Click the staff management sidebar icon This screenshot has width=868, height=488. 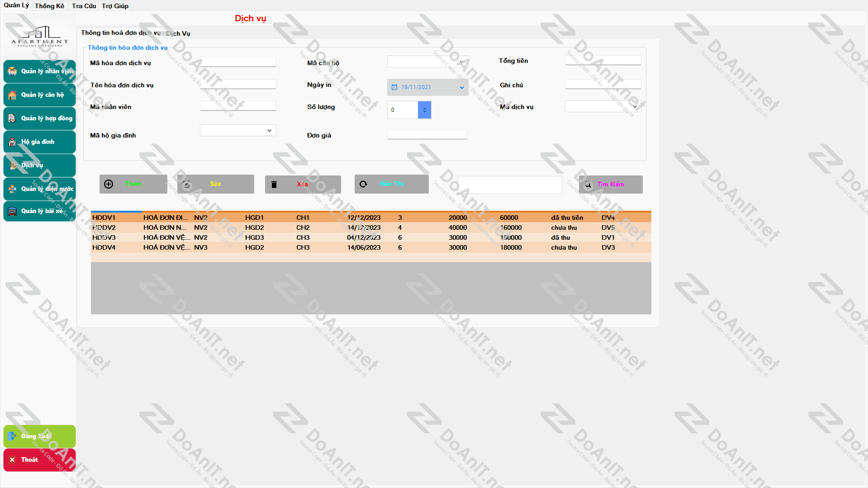[12, 71]
